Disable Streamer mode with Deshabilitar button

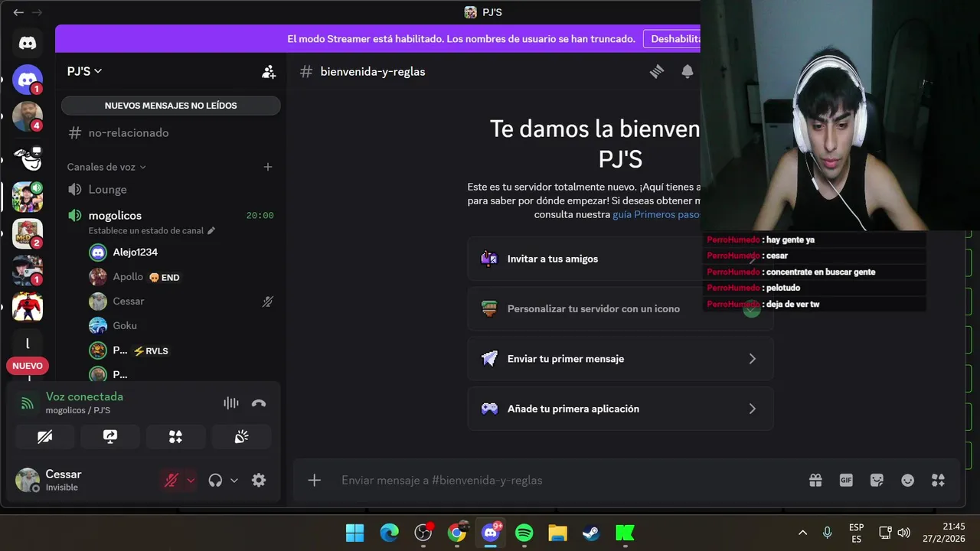673,38
